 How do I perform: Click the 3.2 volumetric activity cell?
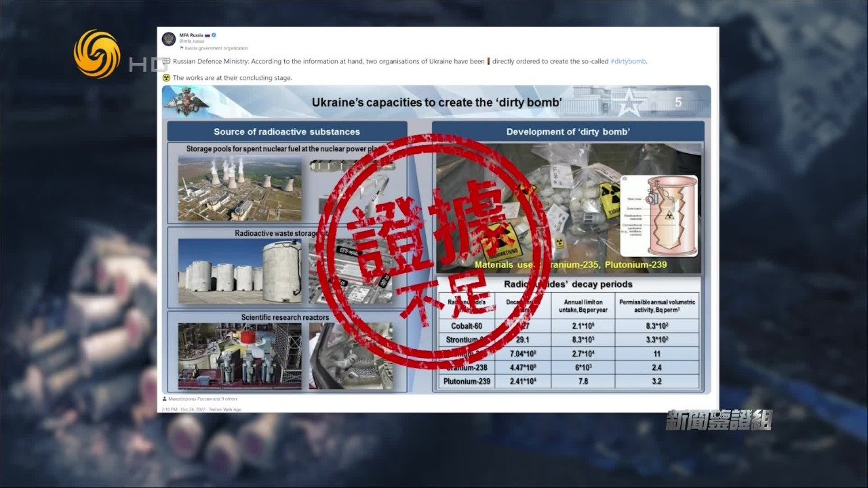click(x=656, y=381)
